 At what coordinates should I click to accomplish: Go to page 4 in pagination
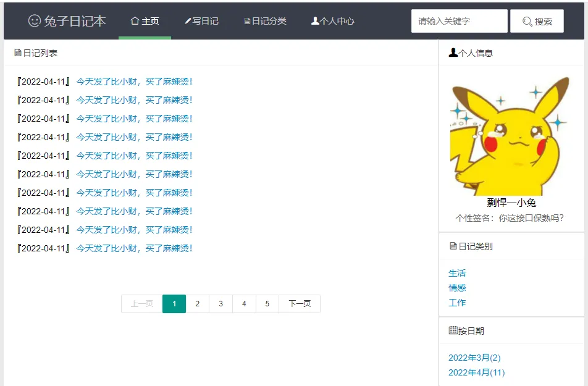244,303
